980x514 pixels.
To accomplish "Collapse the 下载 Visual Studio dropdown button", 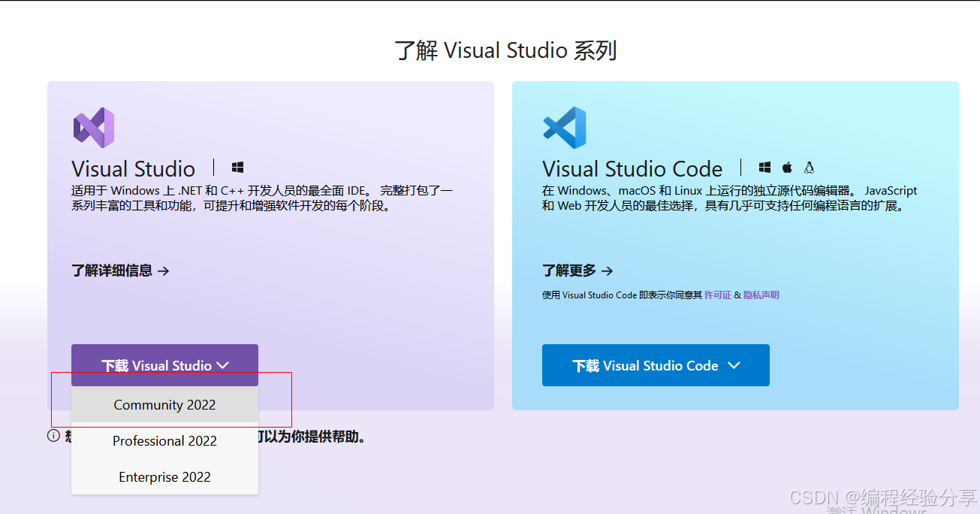I will [x=164, y=365].
